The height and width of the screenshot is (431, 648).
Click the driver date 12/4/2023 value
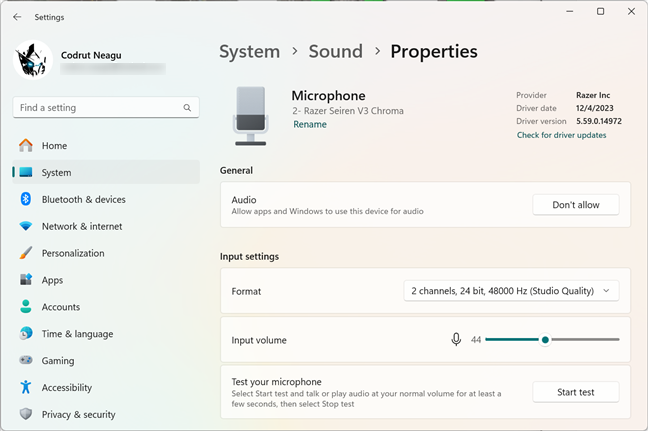pos(595,108)
